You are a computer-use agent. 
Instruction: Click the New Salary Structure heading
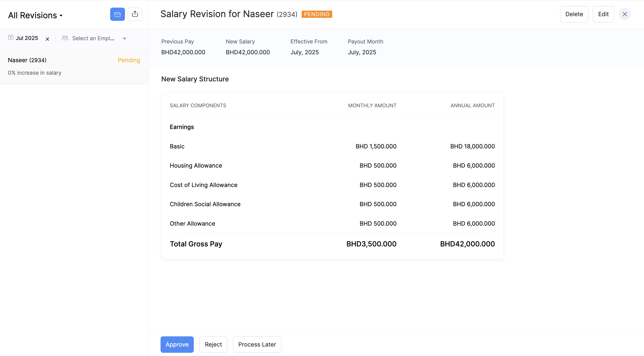tap(195, 79)
